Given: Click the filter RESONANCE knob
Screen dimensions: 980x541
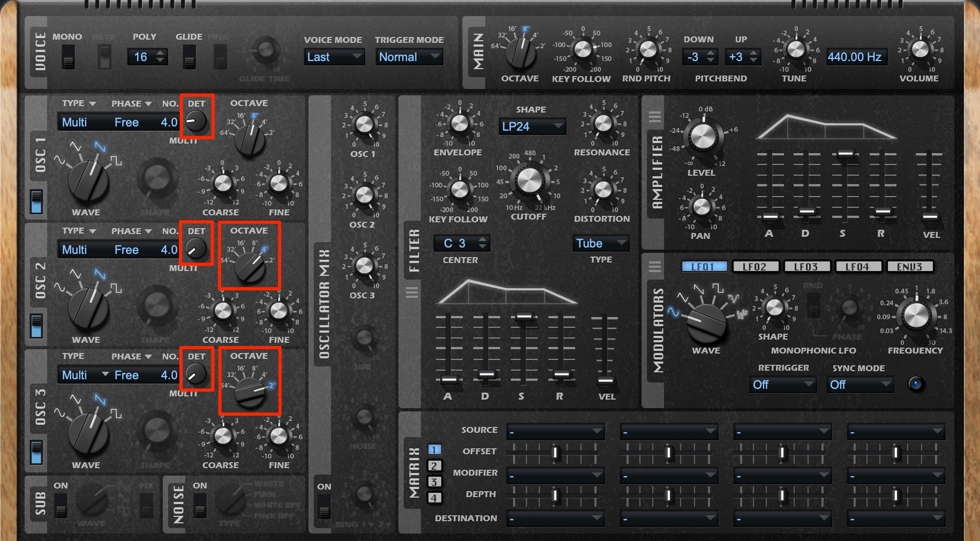Looking at the screenshot, I should [604, 123].
